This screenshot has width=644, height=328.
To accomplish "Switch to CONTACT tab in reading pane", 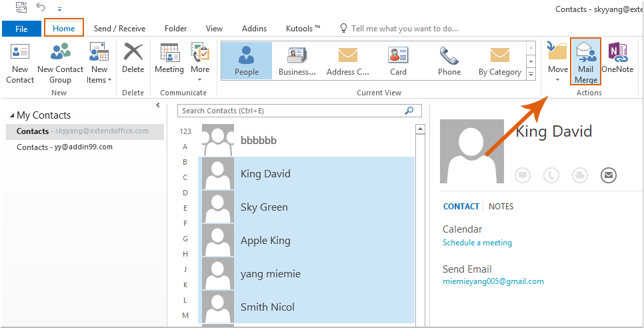I will point(461,207).
